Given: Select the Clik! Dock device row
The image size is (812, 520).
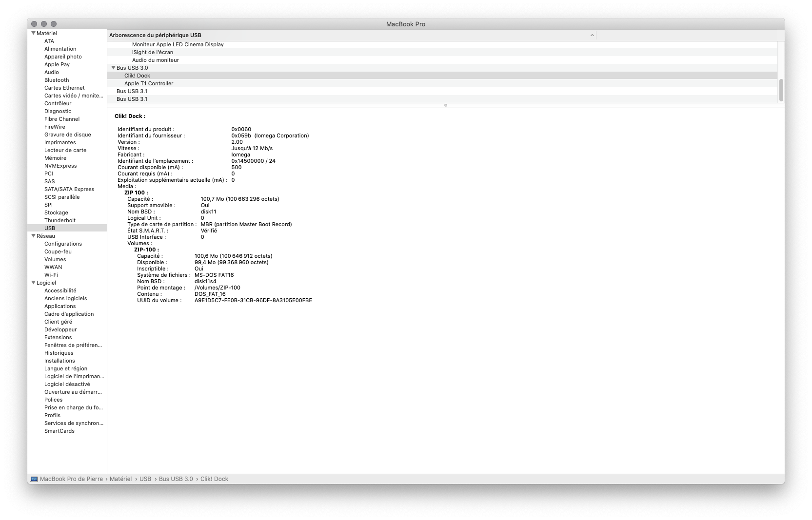Looking at the screenshot, I should click(442, 76).
